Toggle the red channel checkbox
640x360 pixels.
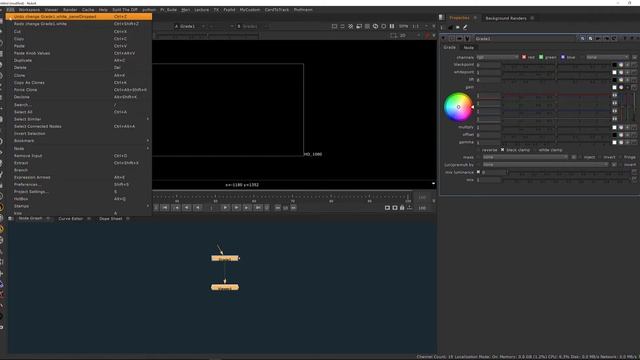(x=524, y=57)
